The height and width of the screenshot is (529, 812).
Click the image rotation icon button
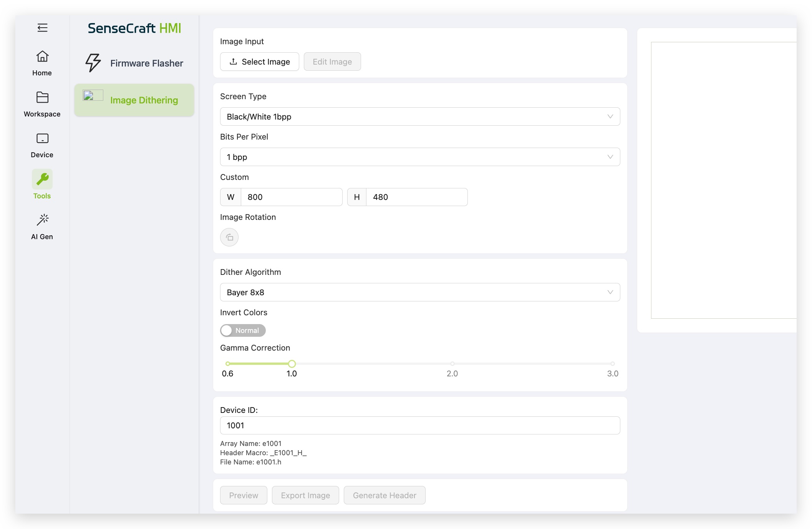(229, 237)
